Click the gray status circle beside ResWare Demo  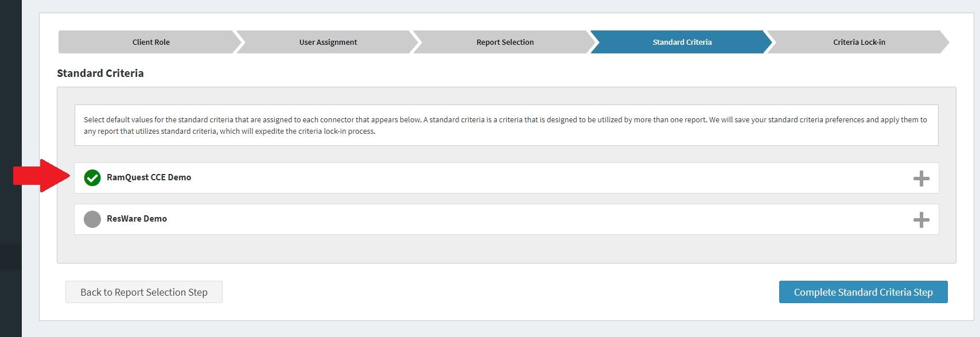pyautogui.click(x=92, y=219)
